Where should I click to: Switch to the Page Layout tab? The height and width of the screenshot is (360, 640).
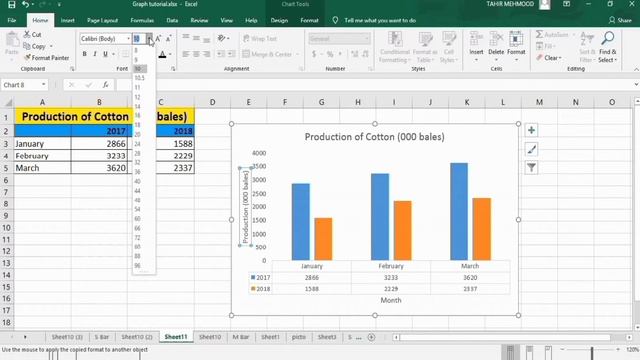(102, 20)
